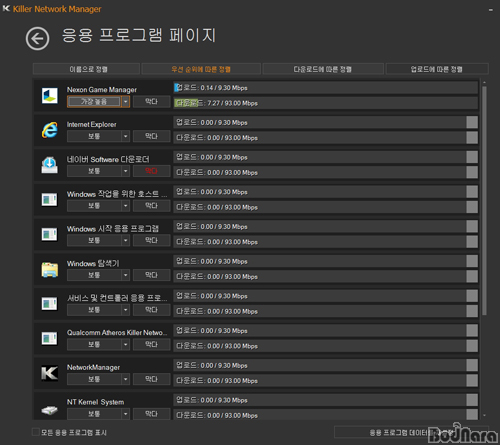
Task: Click the application list vertical scrollbar
Action: pyautogui.click(x=484, y=201)
